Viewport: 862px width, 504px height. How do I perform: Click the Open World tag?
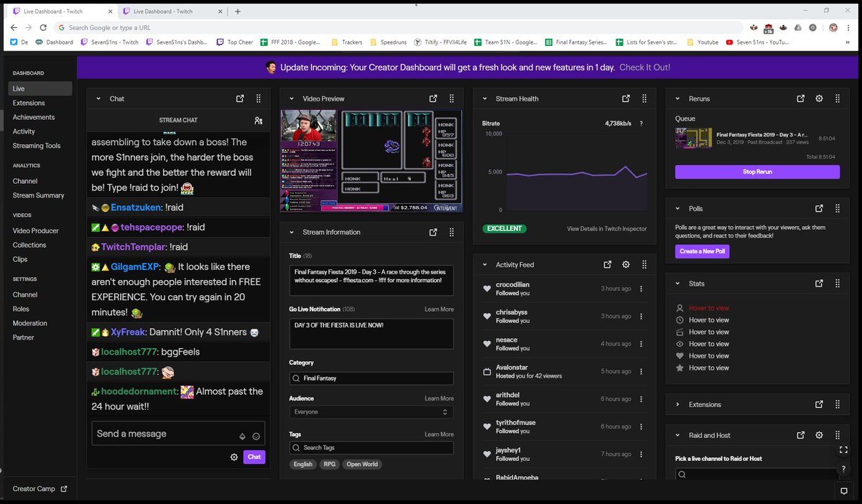click(362, 465)
